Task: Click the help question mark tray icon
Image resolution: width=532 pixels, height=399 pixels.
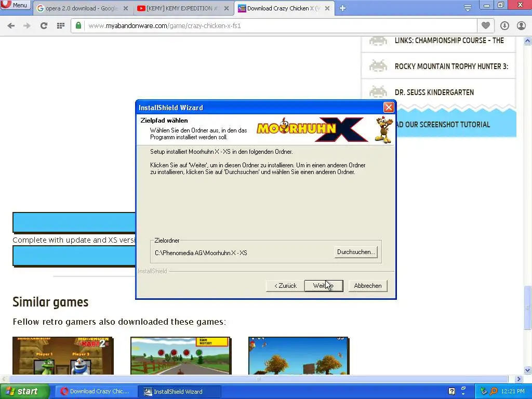Action: click(x=451, y=391)
